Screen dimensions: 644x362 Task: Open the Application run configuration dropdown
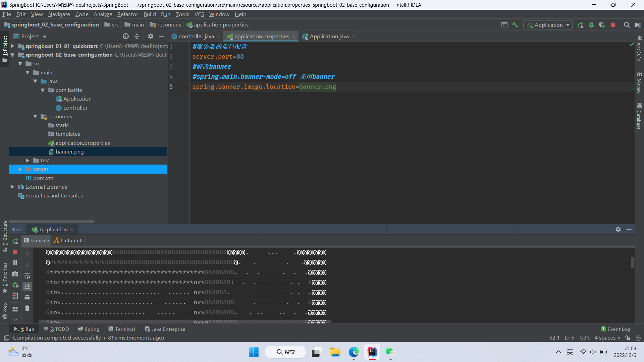click(x=568, y=25)
